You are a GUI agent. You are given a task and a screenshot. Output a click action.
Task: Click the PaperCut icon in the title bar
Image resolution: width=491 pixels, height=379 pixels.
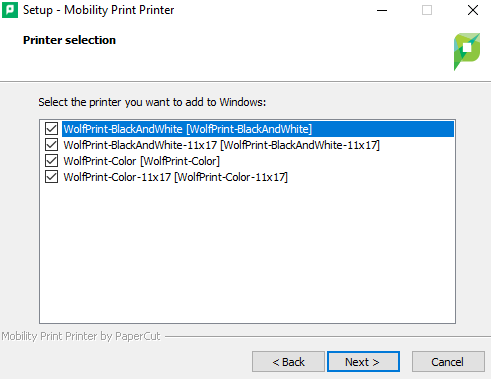pos(10,10)
